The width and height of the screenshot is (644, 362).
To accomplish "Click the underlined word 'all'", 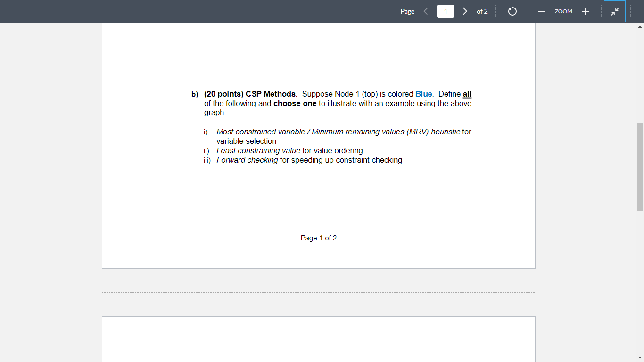I will (467, 94).
